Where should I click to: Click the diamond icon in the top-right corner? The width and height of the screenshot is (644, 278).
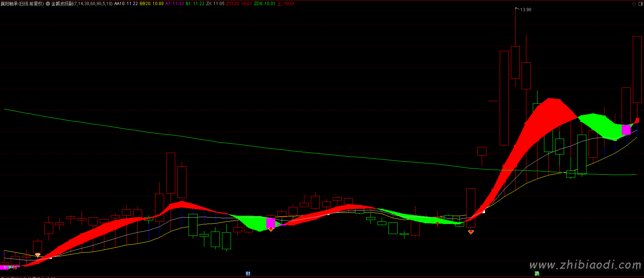pos(634,4)
